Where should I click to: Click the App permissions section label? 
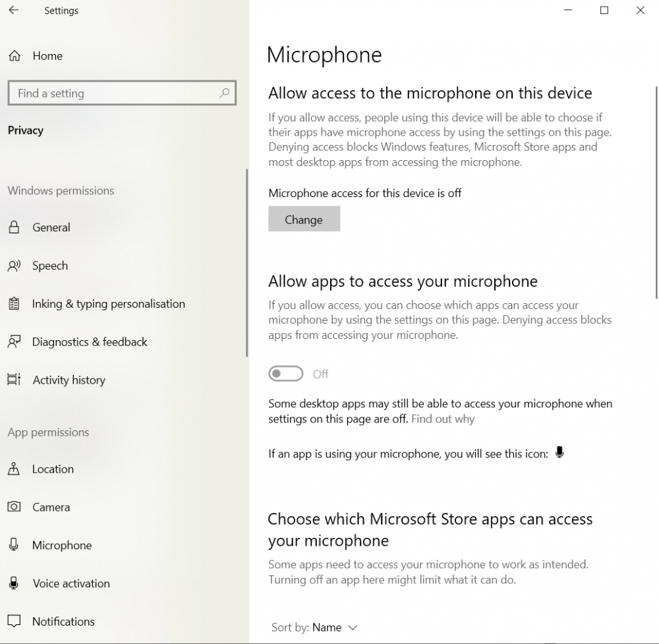click(x=48, y=432)
